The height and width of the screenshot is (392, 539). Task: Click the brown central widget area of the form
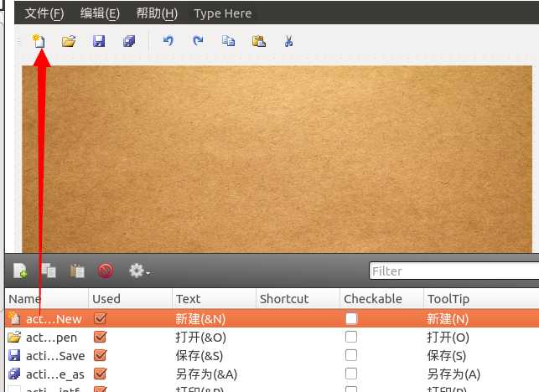coord(277,159)
